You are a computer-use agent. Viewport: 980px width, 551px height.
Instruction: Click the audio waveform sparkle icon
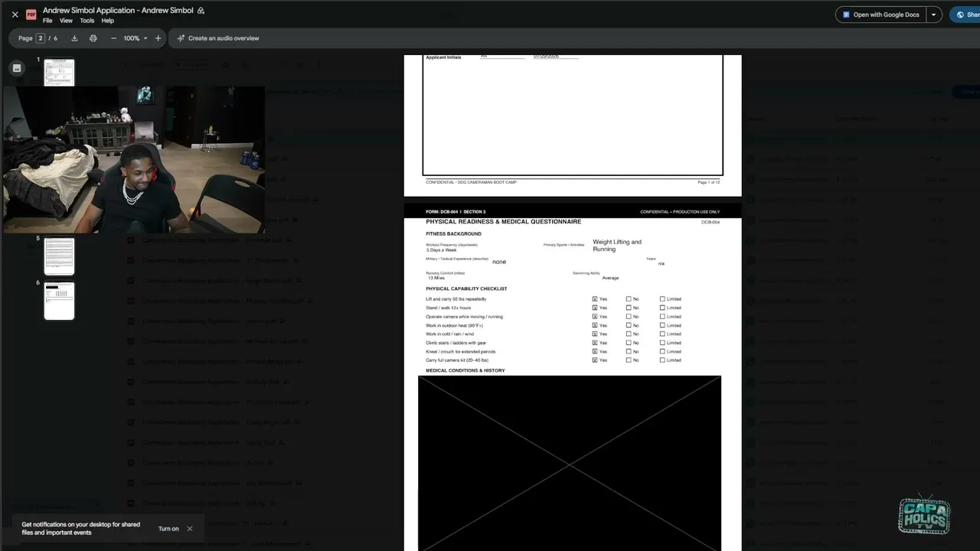point(181,38)
